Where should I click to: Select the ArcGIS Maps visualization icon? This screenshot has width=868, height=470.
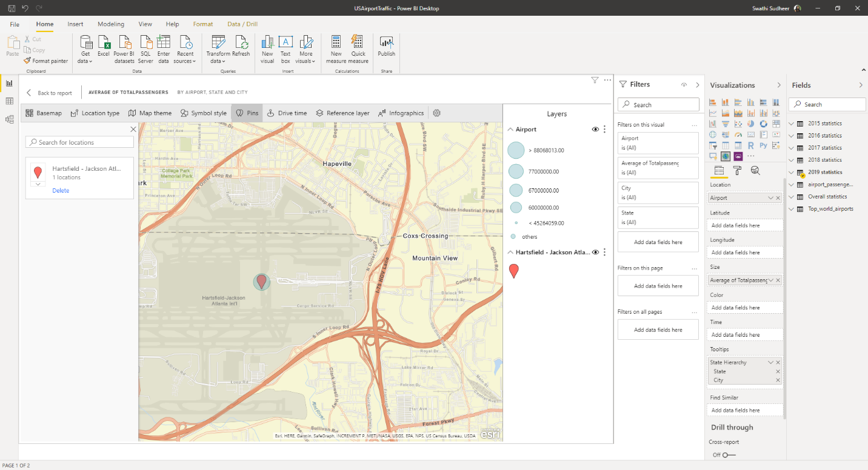tap(726, 156)
